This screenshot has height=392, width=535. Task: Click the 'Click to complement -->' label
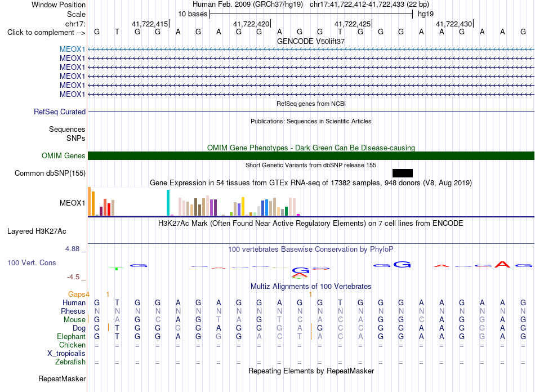46,33
